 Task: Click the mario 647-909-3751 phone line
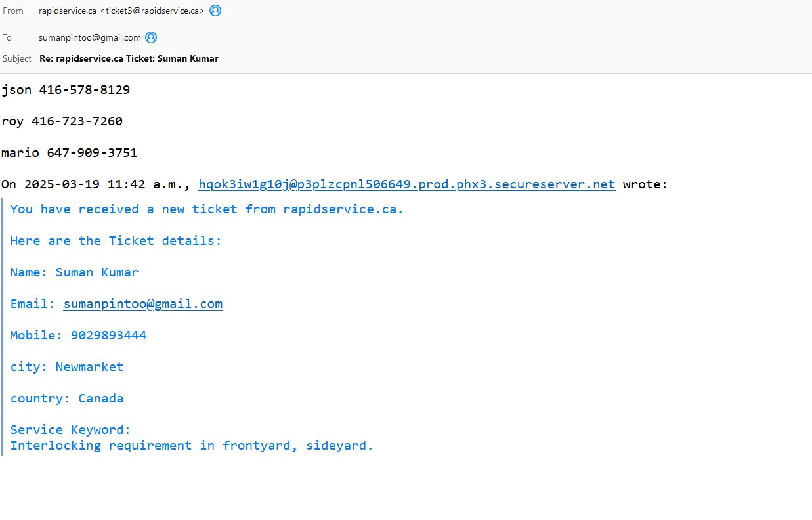click(69, 153)
